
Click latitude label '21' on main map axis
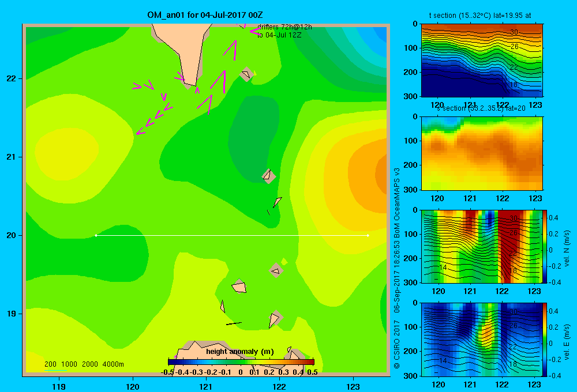12,157
